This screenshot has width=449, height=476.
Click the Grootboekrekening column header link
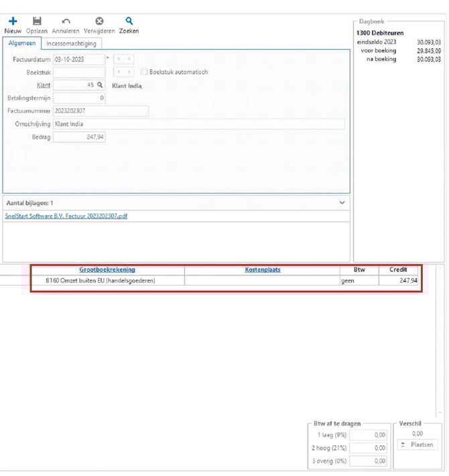[x=107, y=270]
